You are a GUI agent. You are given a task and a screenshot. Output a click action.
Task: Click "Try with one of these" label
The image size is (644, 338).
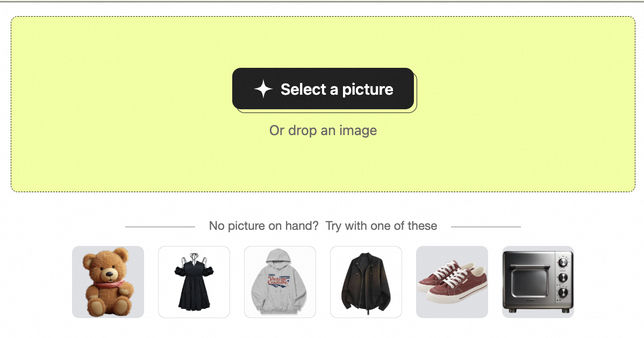coord(381,226)
